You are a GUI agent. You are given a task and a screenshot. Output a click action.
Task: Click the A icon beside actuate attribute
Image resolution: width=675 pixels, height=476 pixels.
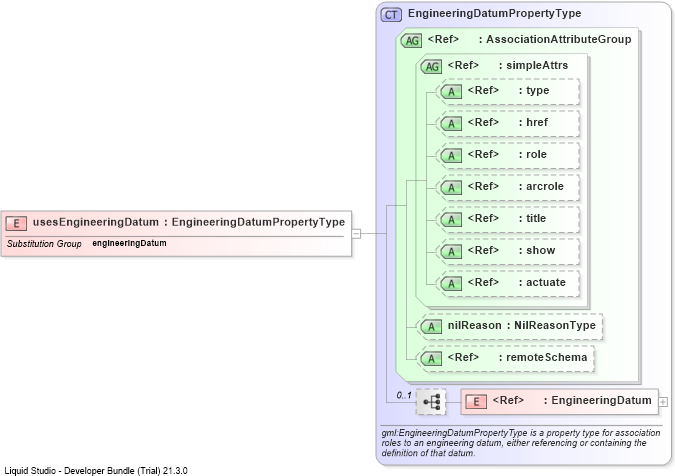451,283
